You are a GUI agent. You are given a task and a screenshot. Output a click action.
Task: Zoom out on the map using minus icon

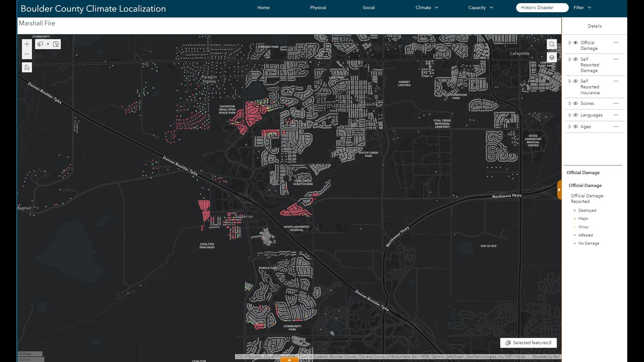[27, 54]
